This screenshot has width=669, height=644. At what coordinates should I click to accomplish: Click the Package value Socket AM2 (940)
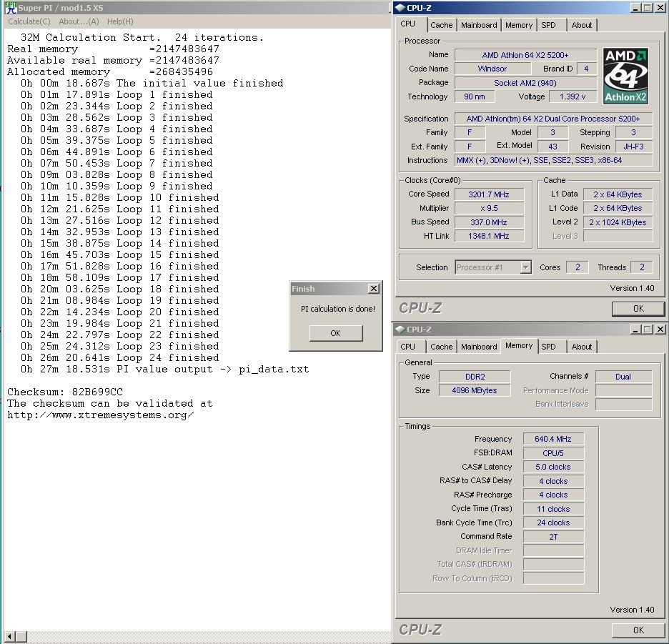(525, 83)
